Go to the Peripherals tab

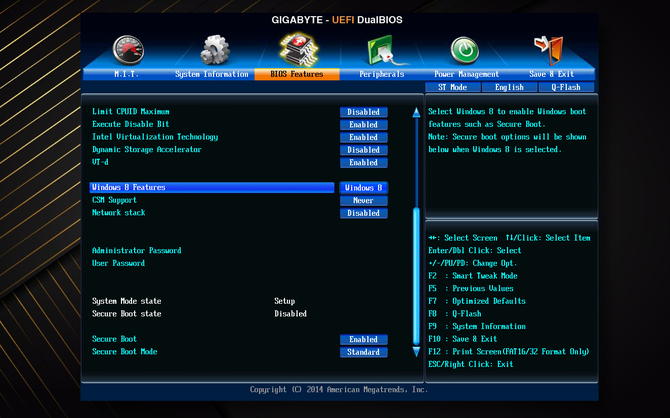click(382, 74)
